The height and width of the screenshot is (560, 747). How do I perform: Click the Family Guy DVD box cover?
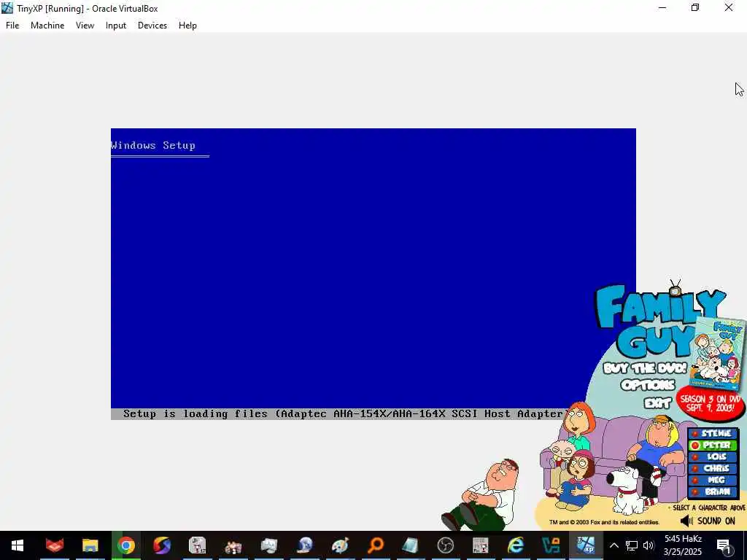[x=718, y=355]
